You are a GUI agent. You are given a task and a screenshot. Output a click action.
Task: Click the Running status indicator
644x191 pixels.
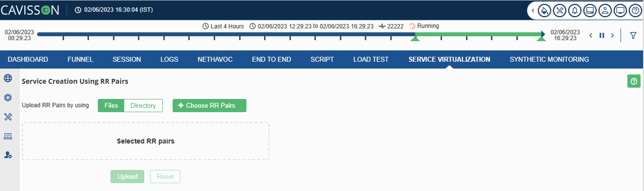pos(424,26)
